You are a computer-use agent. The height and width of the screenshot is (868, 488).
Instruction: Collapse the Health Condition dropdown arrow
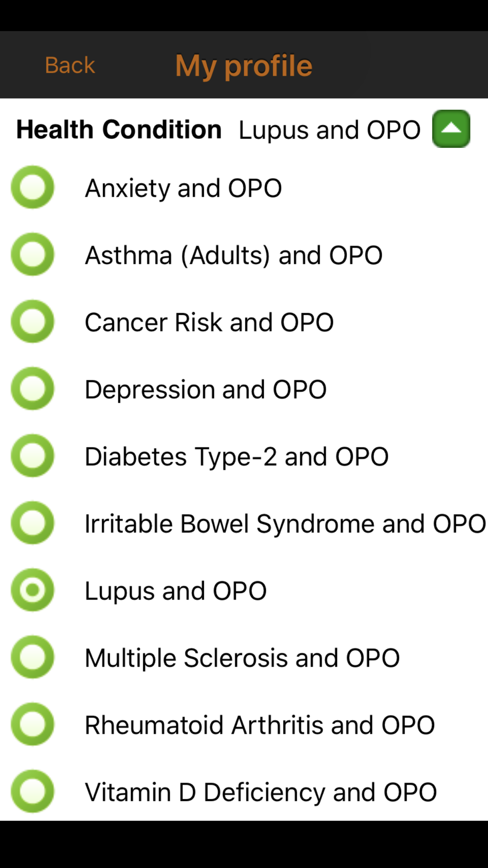pos(451,129)
